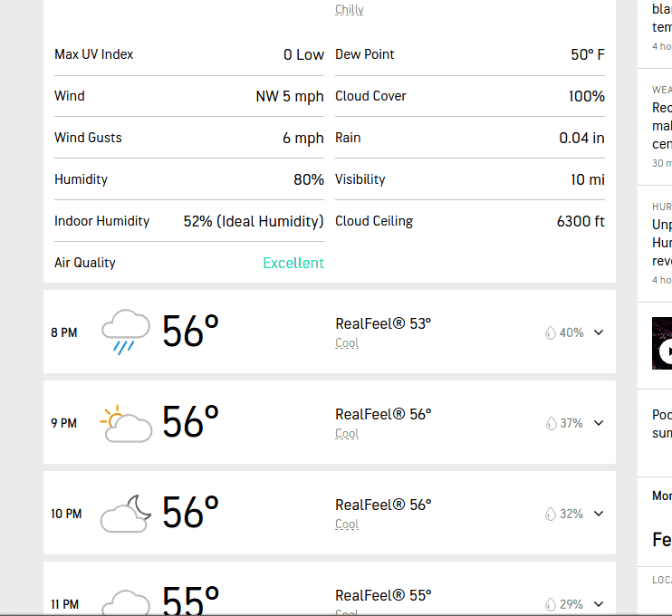Click the rain cloud icon for 8 PM
Image resolution: width=672 pixels, height=616 pixels.
pos(126,332)
